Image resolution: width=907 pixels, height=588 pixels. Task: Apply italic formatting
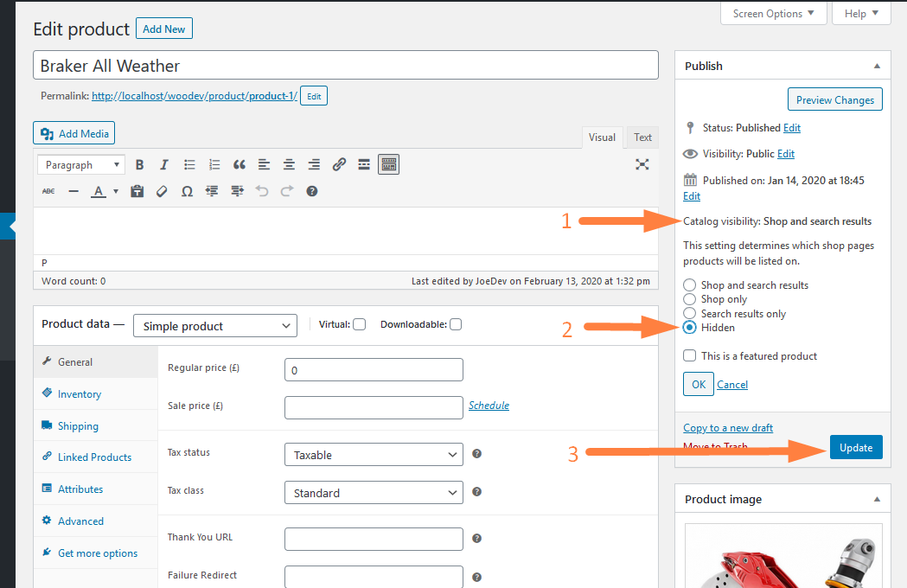pyautogui.click(x=164, y=165)
